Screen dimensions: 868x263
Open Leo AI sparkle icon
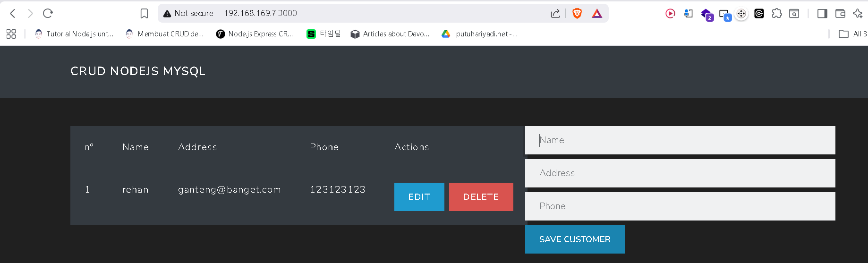pos(858,14)
